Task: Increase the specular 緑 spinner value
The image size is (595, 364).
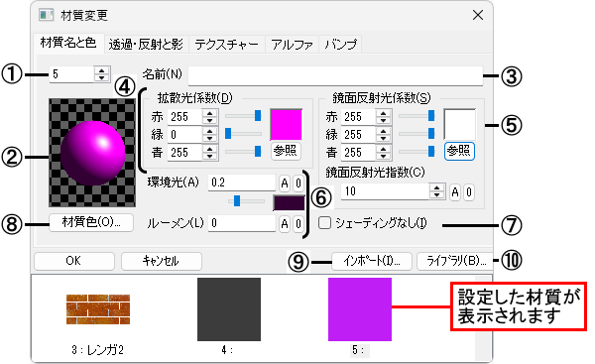Action: coord(383,131)
